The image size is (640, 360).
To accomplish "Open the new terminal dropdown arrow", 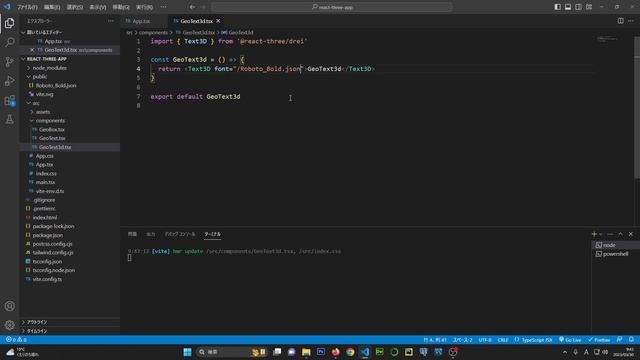I will pos(601,234).
